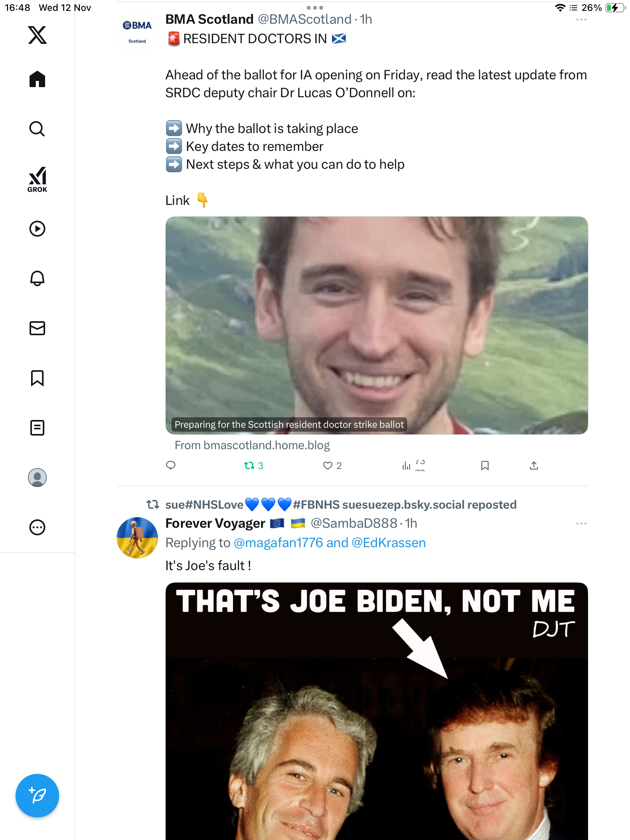630x840 pixels.
Task: Open the video play tab icon
Action: tap(37, 229)
